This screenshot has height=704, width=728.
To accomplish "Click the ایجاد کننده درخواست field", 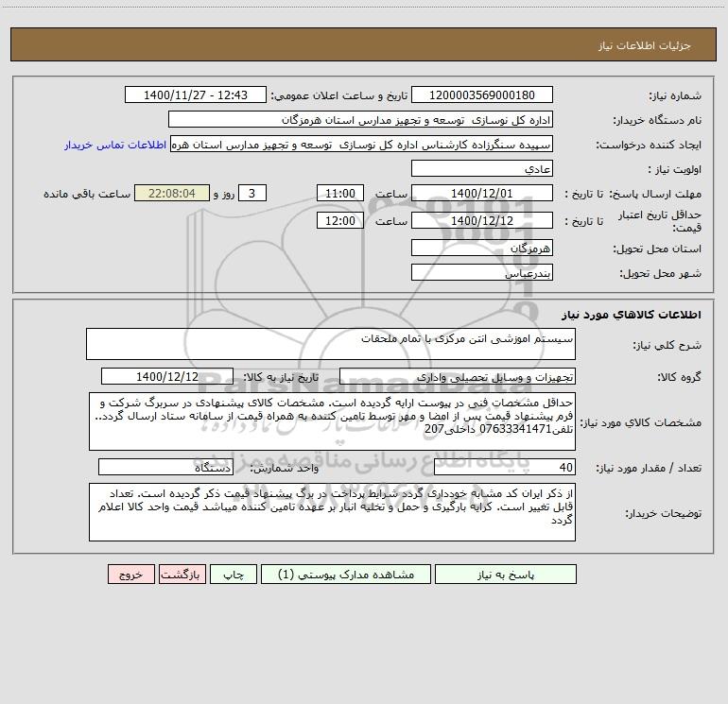I will tap(361, 145).
